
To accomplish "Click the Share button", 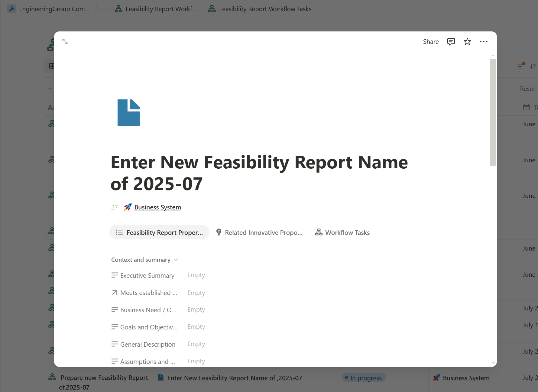I will 431,42.
